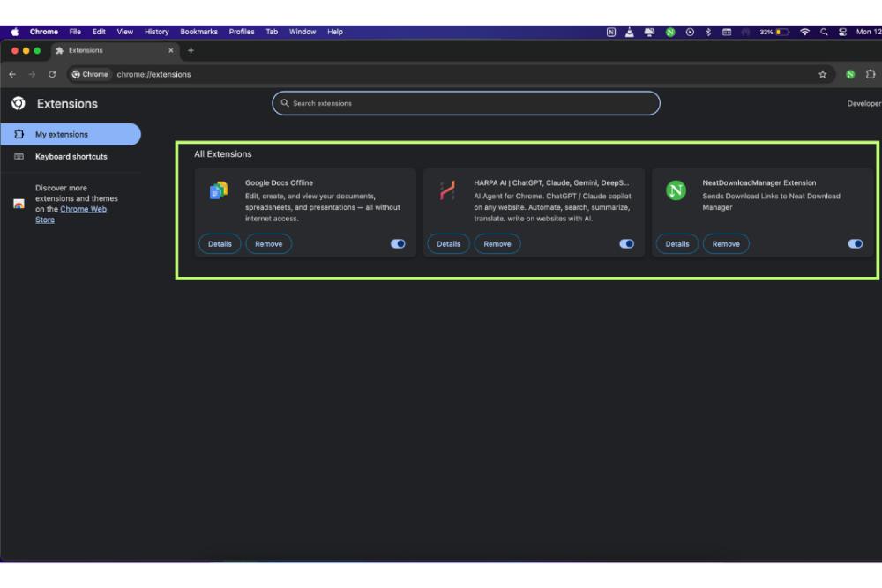
Task: Click the play circle menu bar icon
Action: 690,32
